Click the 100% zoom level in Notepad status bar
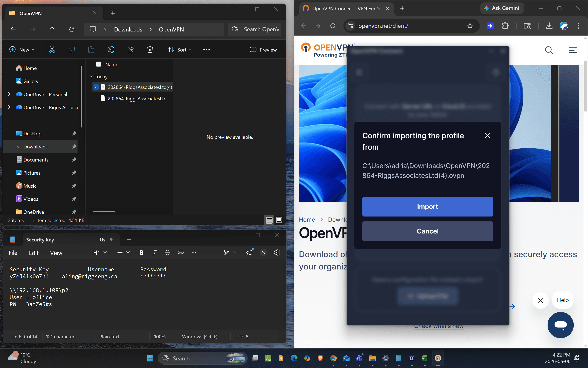The image size is (588, 368). click(x=160, y=337)
